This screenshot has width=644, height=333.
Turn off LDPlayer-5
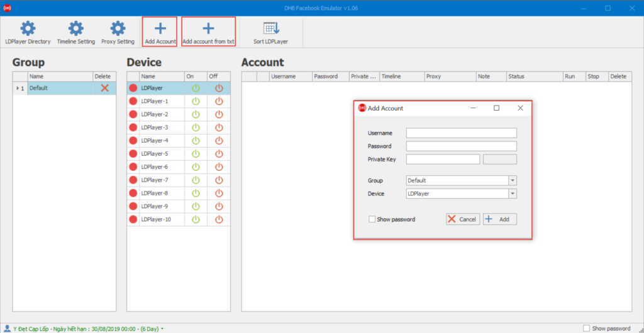[x=219, y=153]
